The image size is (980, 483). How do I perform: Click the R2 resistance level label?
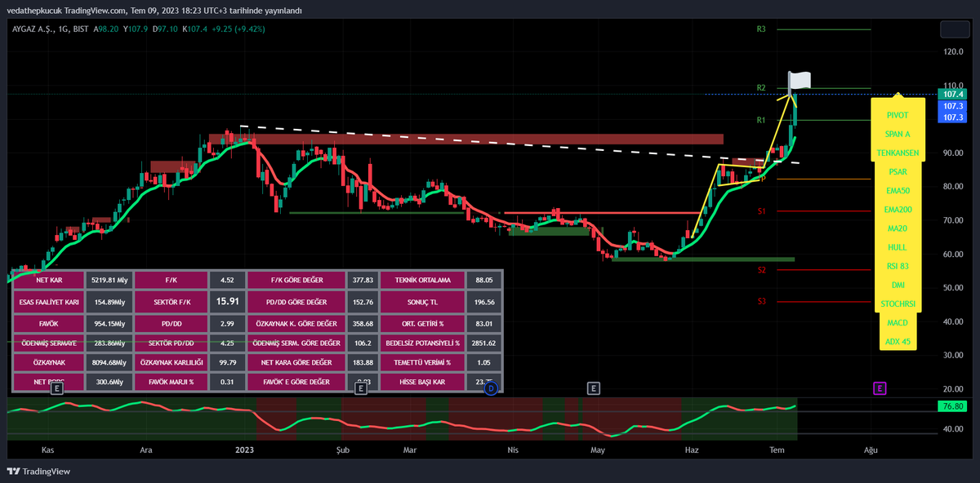(x=761, y=87)
